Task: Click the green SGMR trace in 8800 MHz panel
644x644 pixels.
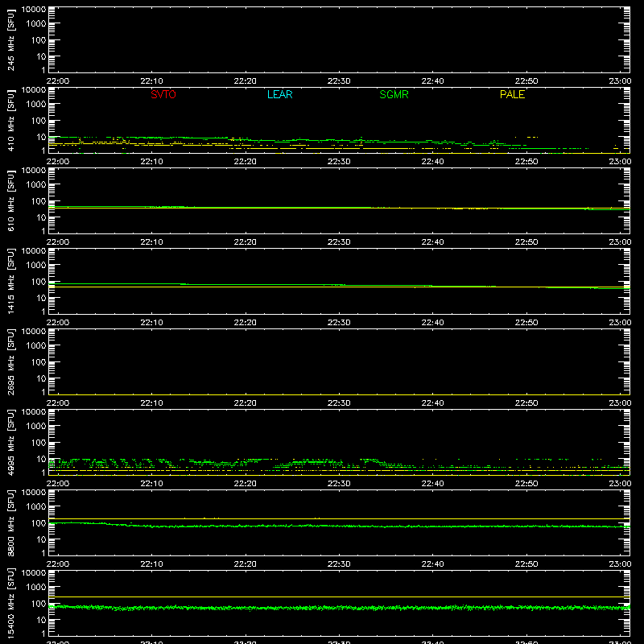Action: click(339, 526)
